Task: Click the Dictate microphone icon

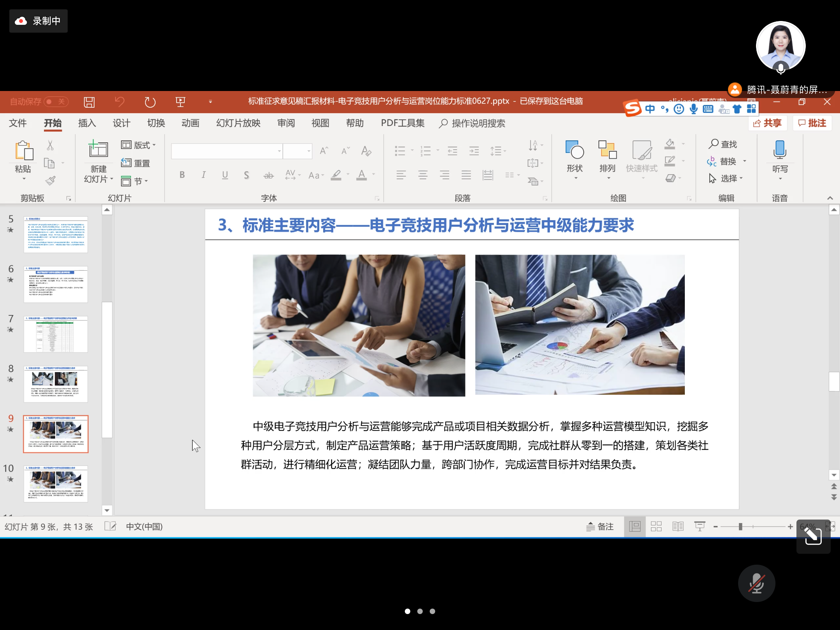Action: click(780, 150)
